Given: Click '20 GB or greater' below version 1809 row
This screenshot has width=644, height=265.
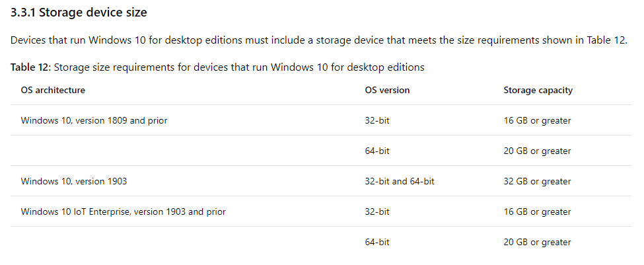Looking at the screenshot, I should tap(537, 151).
